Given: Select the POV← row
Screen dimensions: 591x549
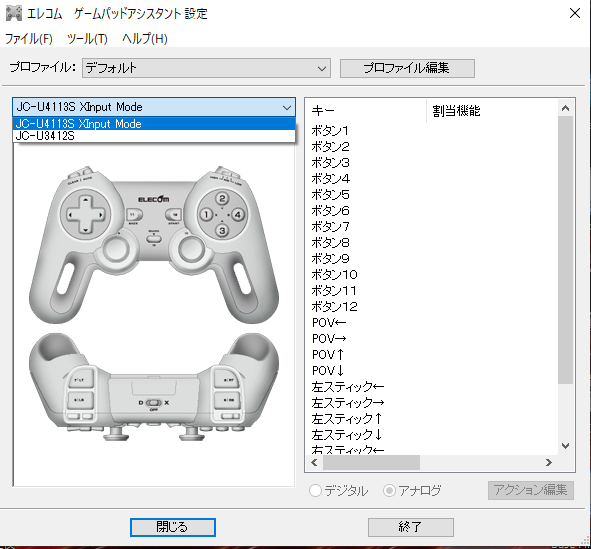Looking at the screenshot, I should [x=432, y=323].
